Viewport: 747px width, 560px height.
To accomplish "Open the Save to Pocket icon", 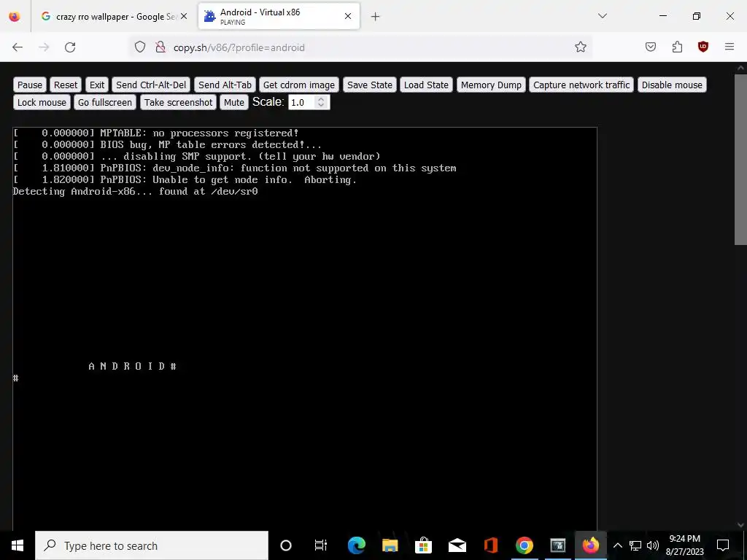I will (x=651, y=47).
